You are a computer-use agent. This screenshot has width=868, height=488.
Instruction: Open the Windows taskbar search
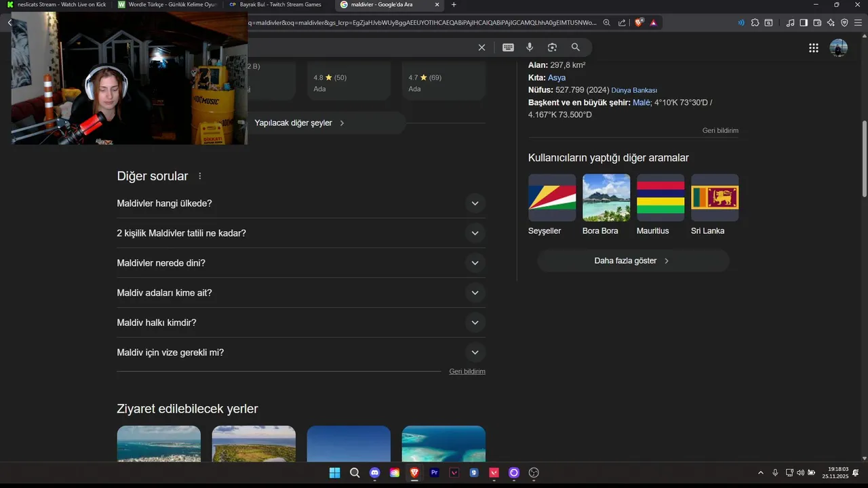coord(355,472)
